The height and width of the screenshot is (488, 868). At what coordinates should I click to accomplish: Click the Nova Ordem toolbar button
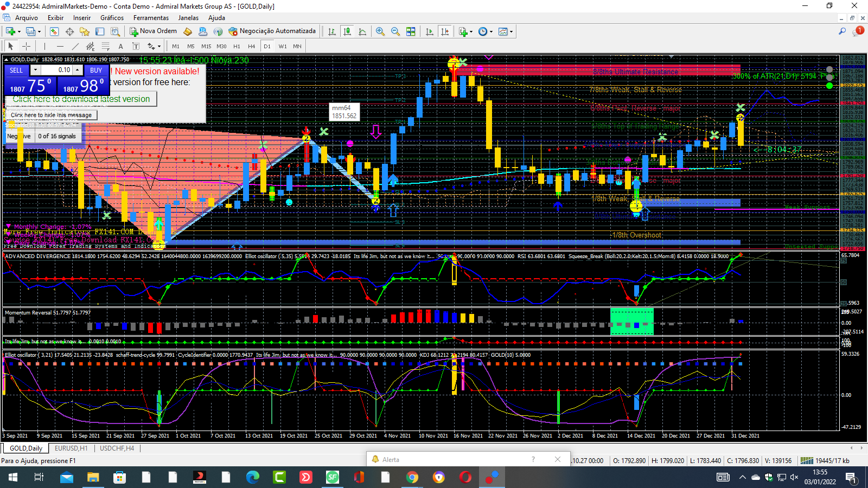pyautogui.click(x=153, y=31)
